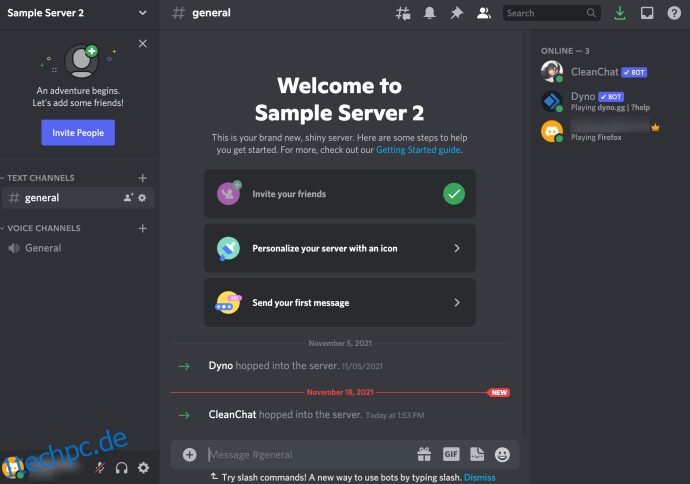Toggle microphone mute
The image size is (690, 484).
point(100,468)
